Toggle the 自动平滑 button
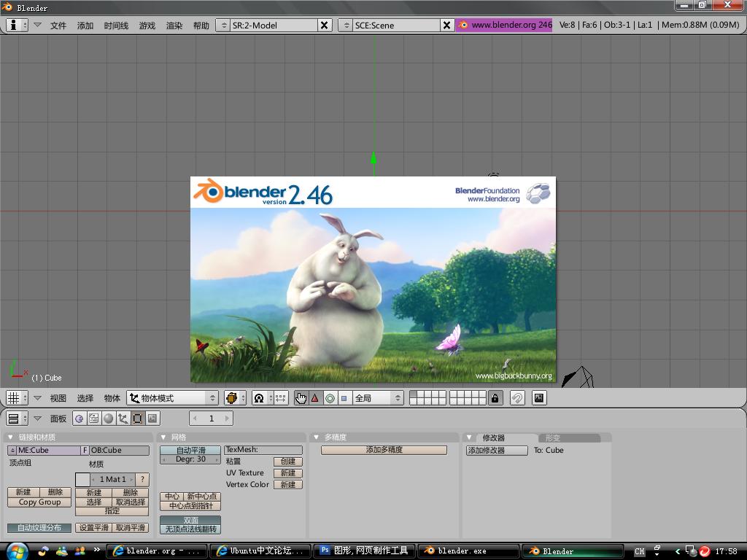The height and width of the screenshot is (560, 747). click(190, 450)
